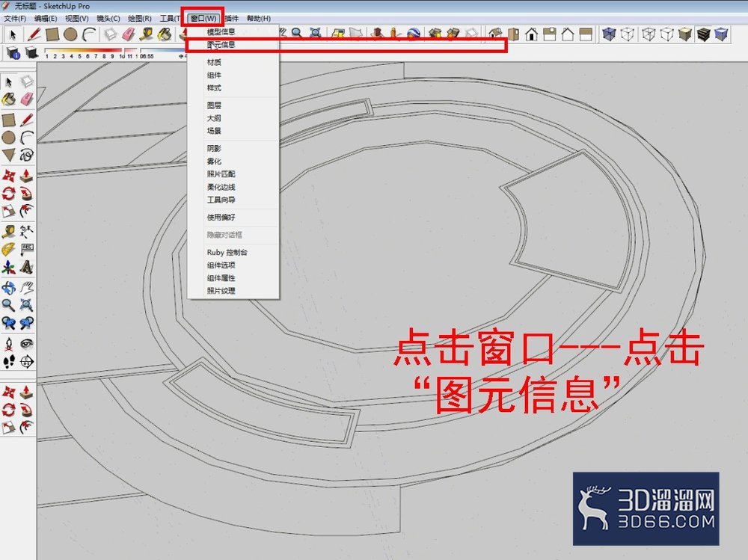Enable Shaded with Textures style
The width and height of the screenshot is (748, 560).
tap(703, 34)
